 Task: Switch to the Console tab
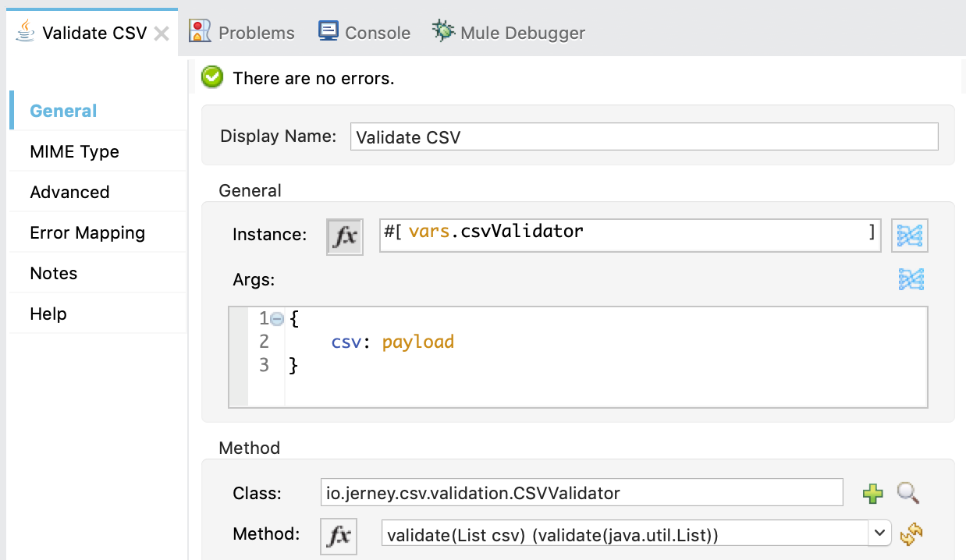click(x=364, y=33)
